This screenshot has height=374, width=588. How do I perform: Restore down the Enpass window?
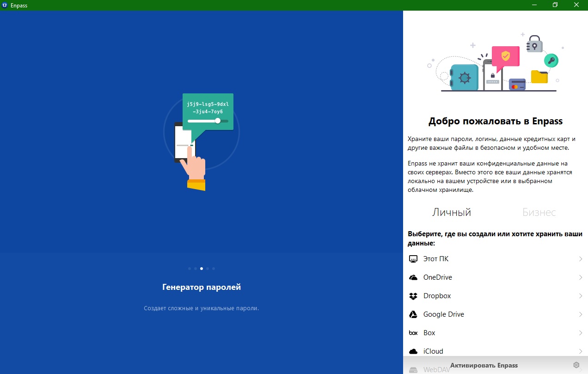coord(555,5)
